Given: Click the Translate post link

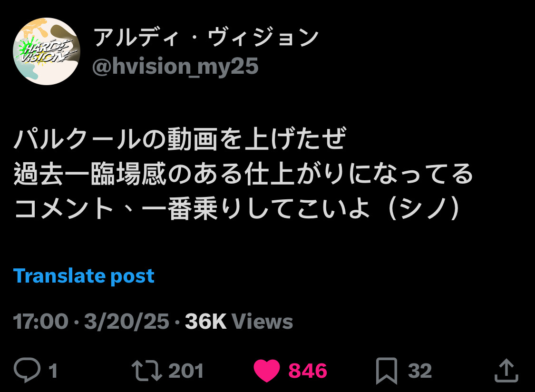Looking at the screenshot, I should (x=84, y=276).
